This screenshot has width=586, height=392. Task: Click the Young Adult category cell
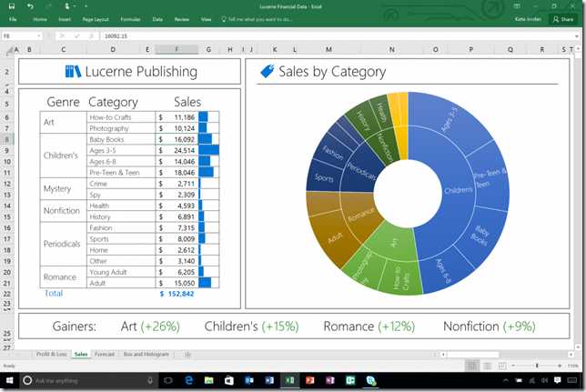click(121, 272)
